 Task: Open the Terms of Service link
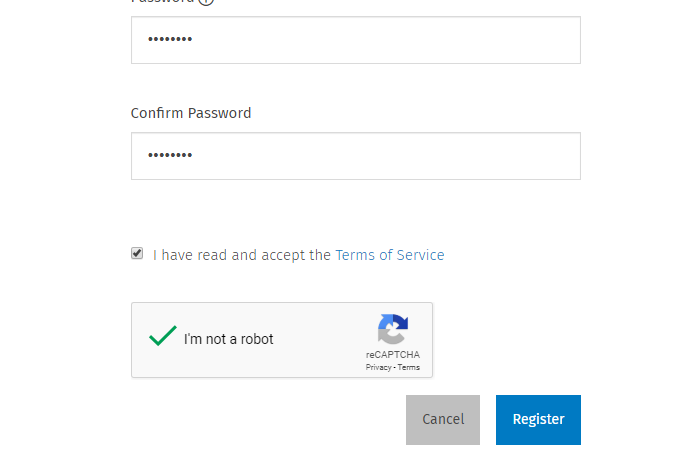click(390, 255)
